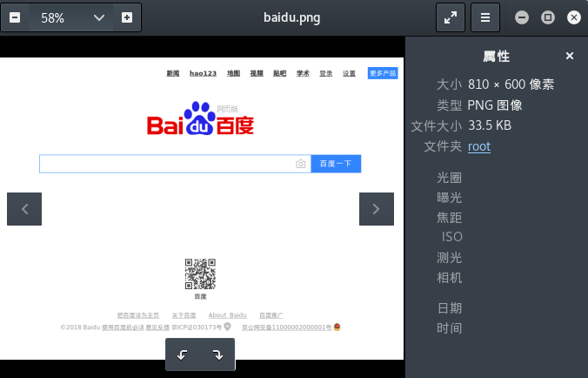Image resolution: width=588 pixels, height=378 pixels.
Task: Rotate the image counterclockwise
Action: (x=183, y=354)
